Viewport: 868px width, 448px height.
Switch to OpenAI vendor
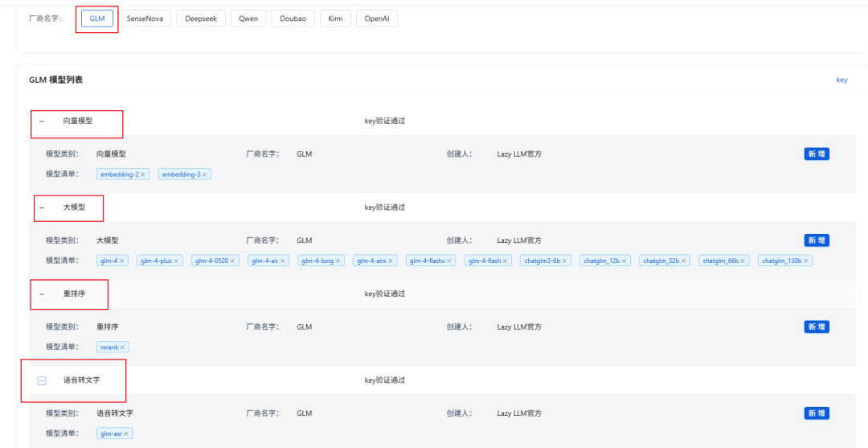376,18
